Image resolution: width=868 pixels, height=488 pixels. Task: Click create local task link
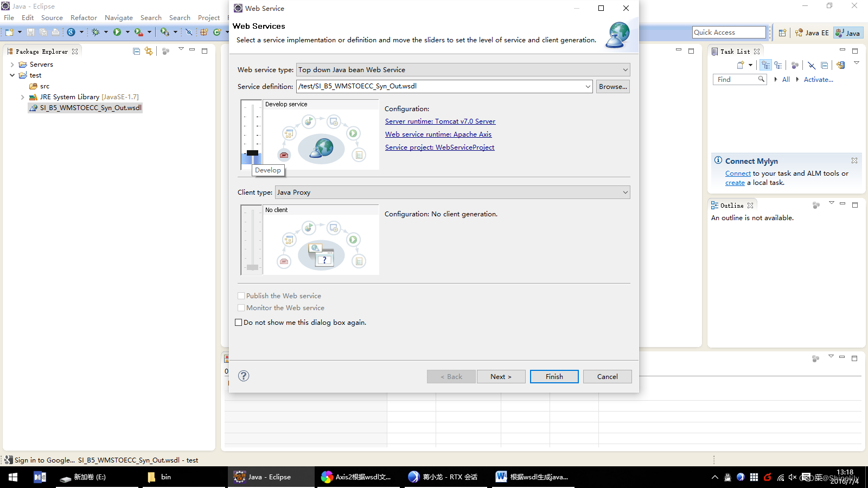click(x=735, y=183)
